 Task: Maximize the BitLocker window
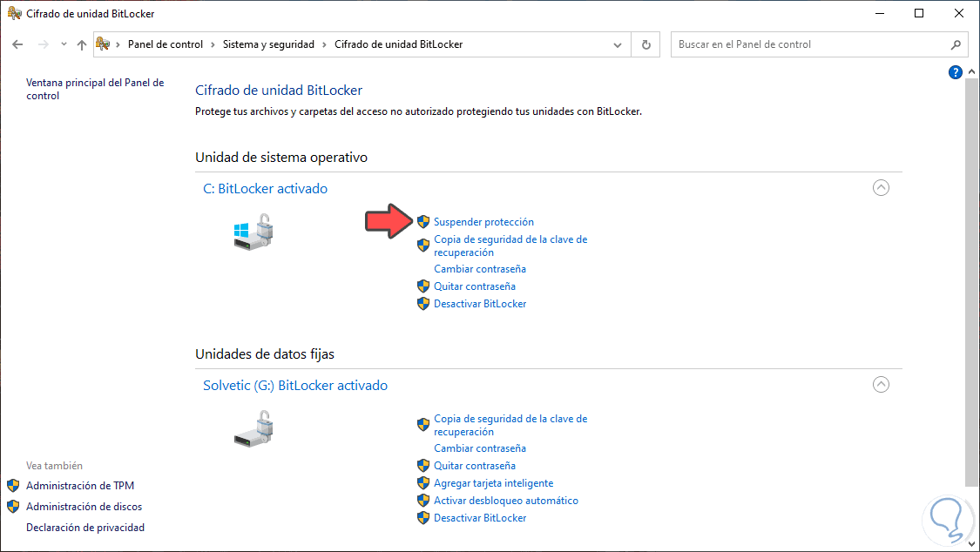[x=919, y=13]
